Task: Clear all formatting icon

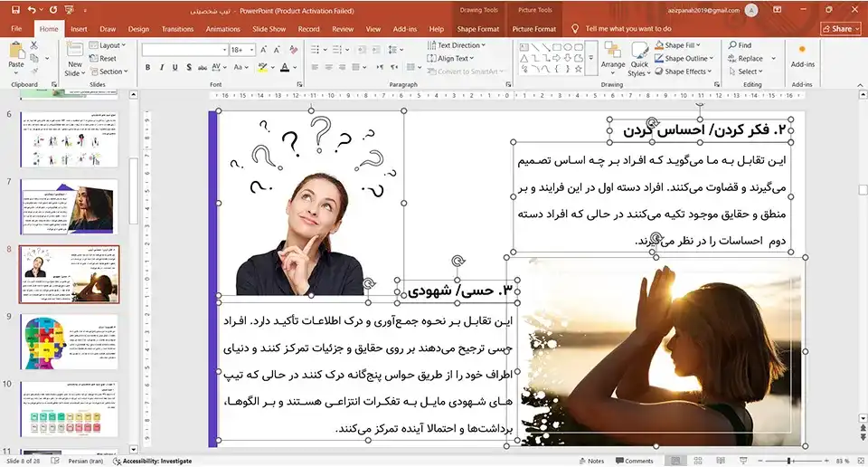Action: (293, 50)
